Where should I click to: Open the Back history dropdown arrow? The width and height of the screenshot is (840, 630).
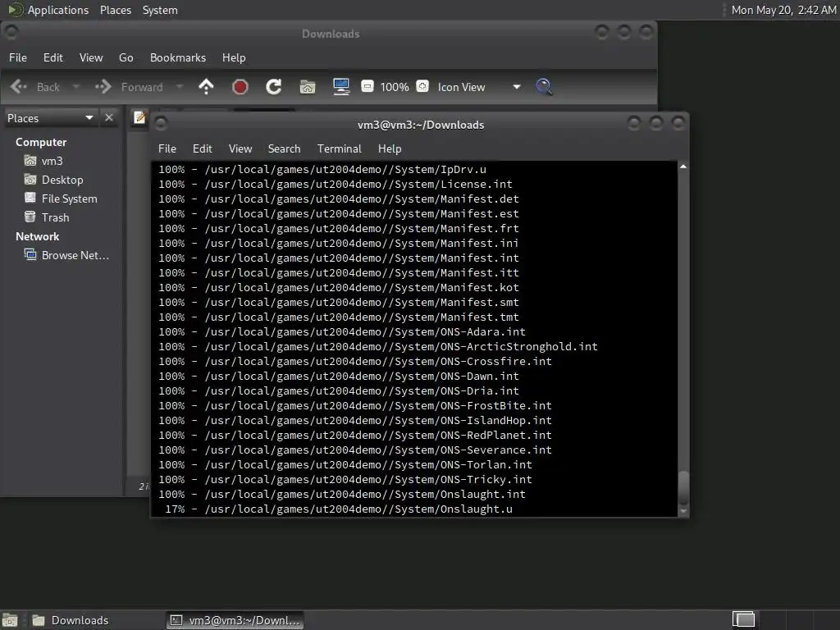[x=76, y=87]
